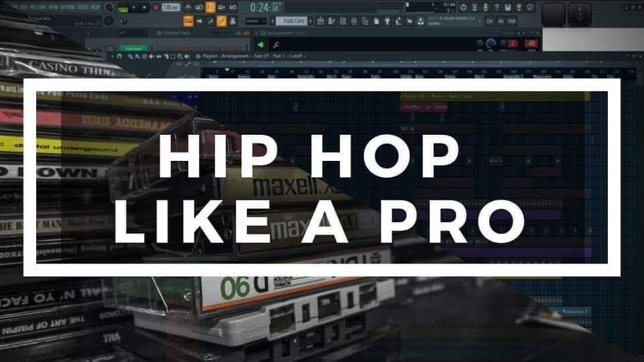Screen dimensions: 644x362
Task: Stop playback with the stop button
Action: tap(144, 7)
